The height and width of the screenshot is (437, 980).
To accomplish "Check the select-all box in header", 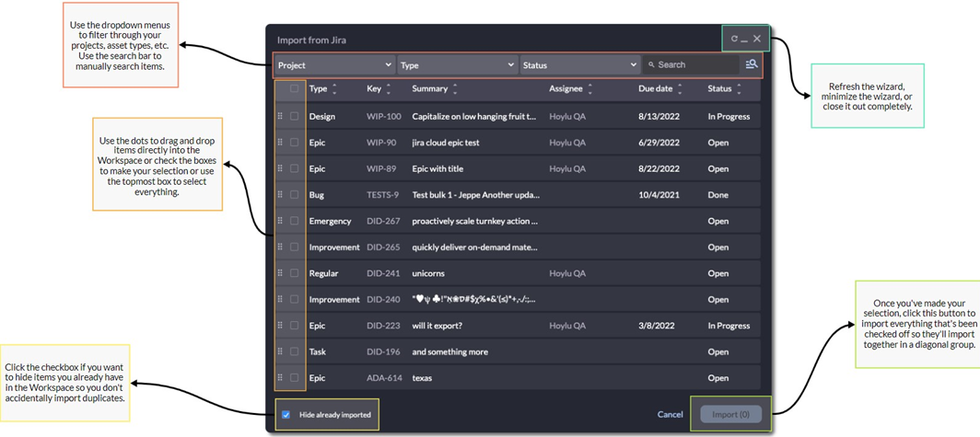I will [x=295, y=89].
